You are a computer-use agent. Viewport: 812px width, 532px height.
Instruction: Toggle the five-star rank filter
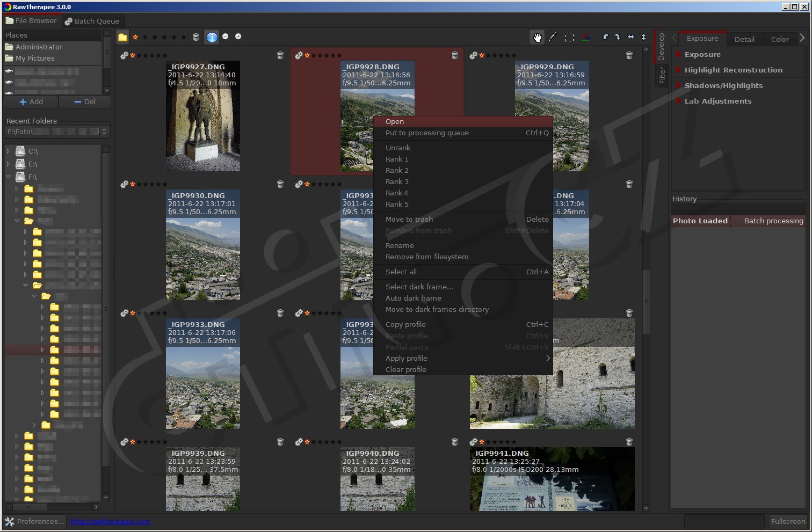(184, 37)
